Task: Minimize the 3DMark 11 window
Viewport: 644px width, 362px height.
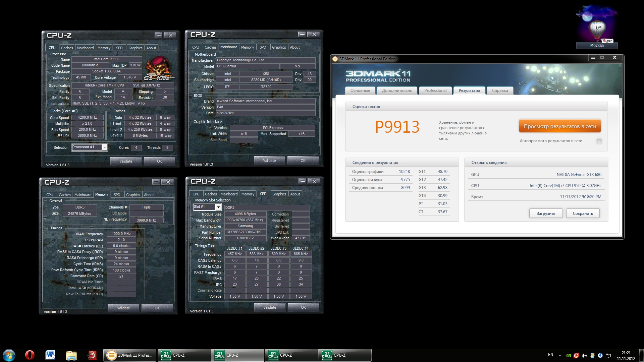Action: pyautogui.click(x=593, y=58)
